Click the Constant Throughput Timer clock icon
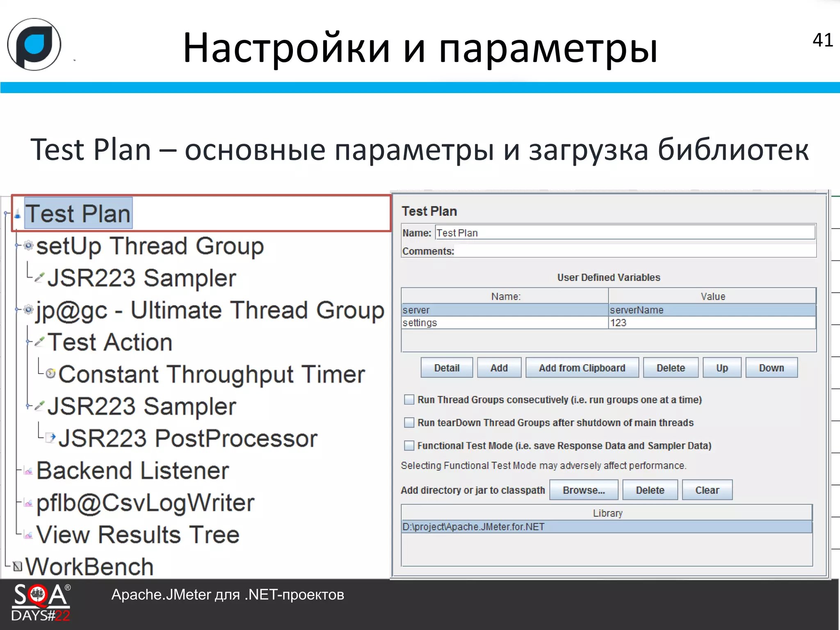The height and width of the screenshot is (630, 840). tap(50, 373)
